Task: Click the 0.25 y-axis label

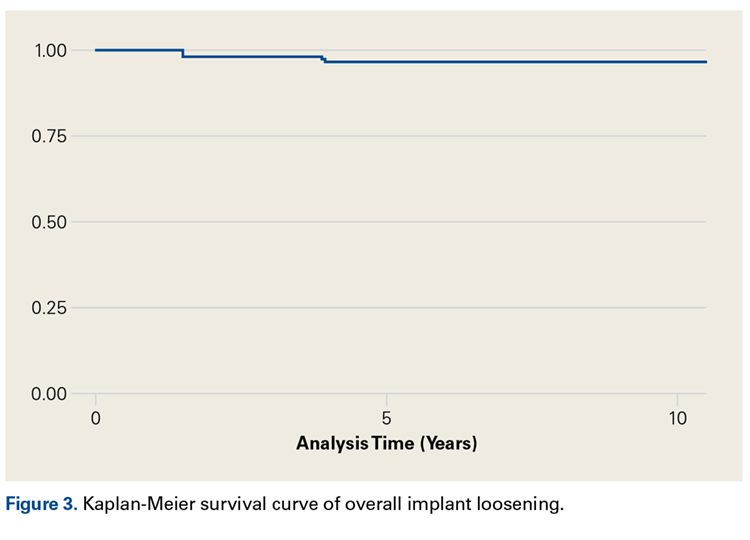Action: tap(48, 308)
